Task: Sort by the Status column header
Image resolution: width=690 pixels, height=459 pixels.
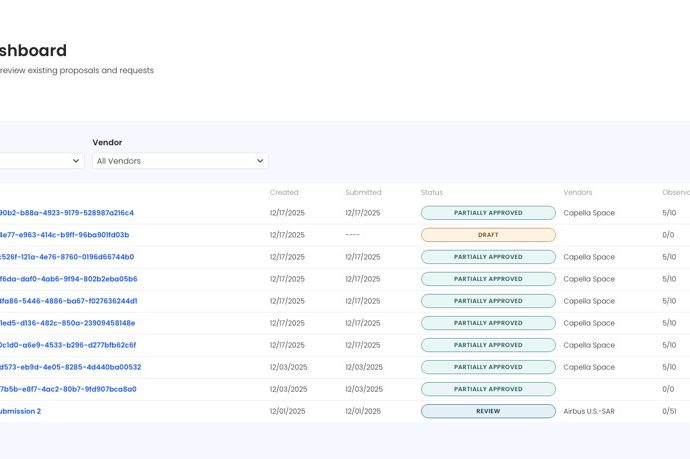Action: 432,192
